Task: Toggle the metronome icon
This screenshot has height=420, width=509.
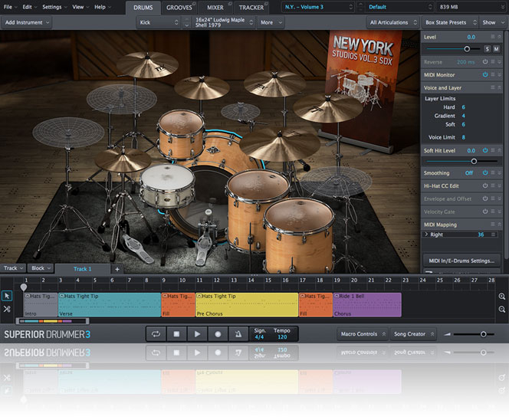Action: tap(238, 334)
